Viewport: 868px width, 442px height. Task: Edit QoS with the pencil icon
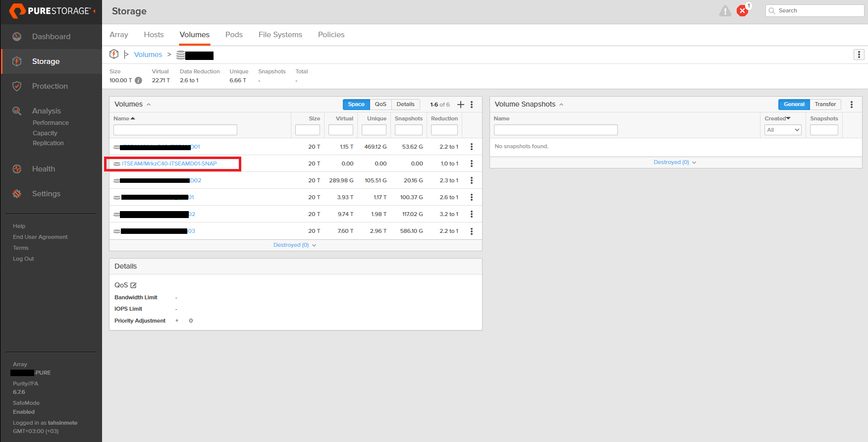pos(133,285)
